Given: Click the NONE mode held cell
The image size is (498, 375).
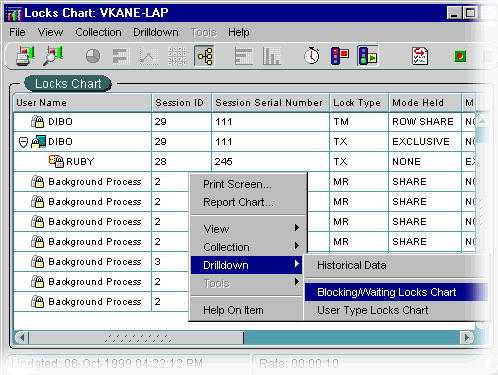Looking at the screenshot, I should [425, 162].
